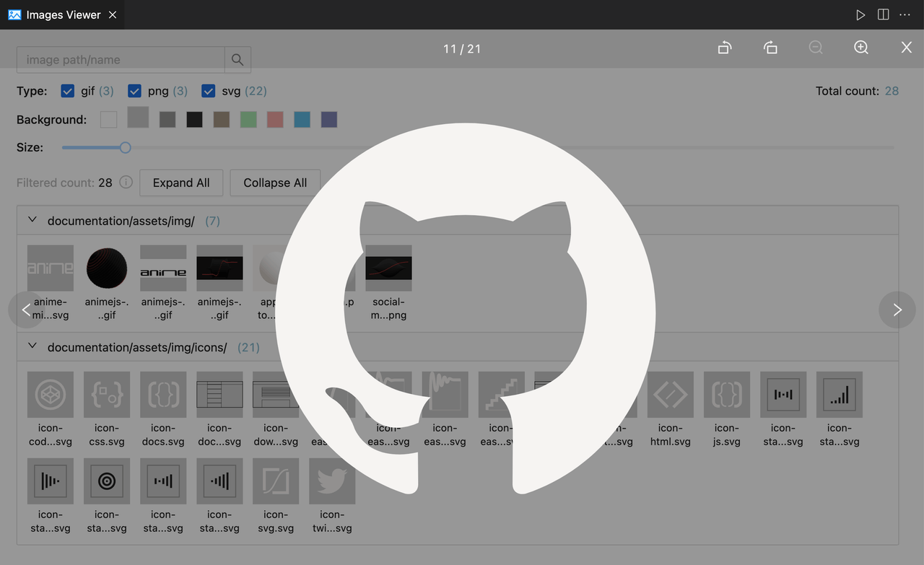Uncheck the gif file type filter
The image size is (924, 565).
point(67,91)
